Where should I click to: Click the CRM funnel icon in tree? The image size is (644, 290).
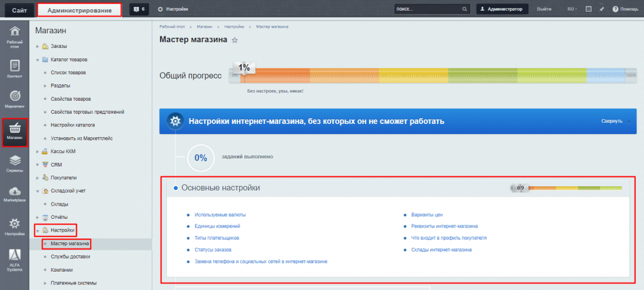click(45, 164)
